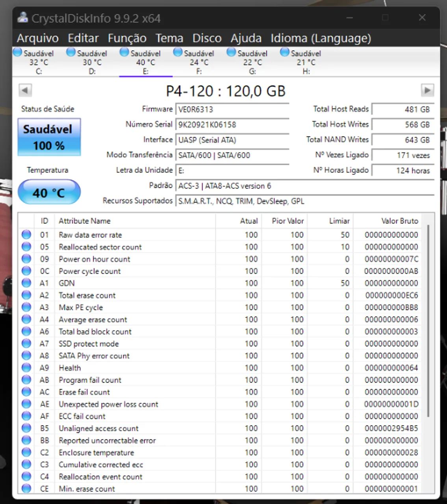447x504 pixels.
Task: Click the status circle for Power cycle count
Action: 26,271
